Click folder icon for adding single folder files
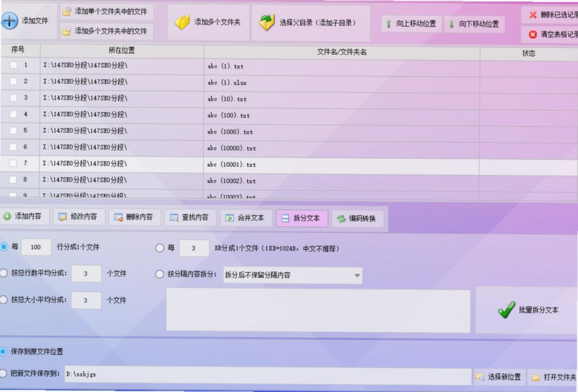 coord(67,12)
